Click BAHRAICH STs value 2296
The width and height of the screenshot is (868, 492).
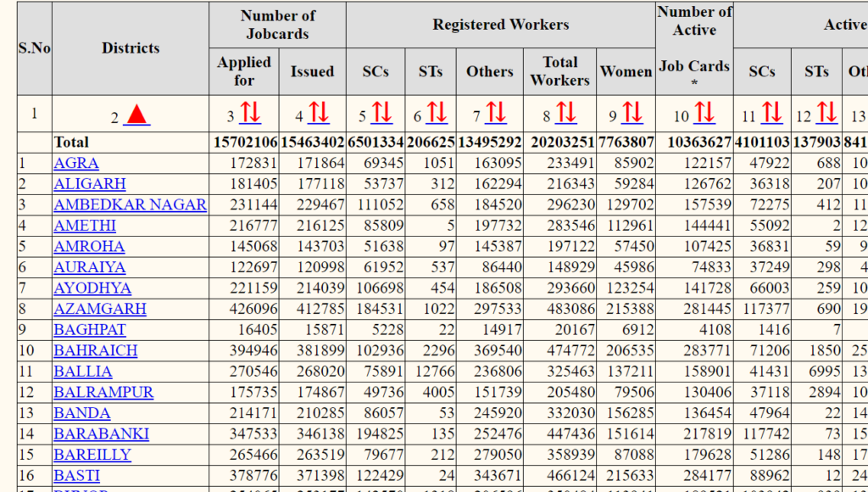(x=439, y=350)
